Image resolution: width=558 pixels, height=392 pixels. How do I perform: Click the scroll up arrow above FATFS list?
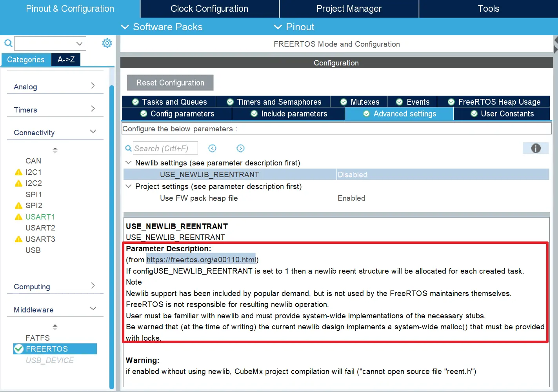[55, 327]
